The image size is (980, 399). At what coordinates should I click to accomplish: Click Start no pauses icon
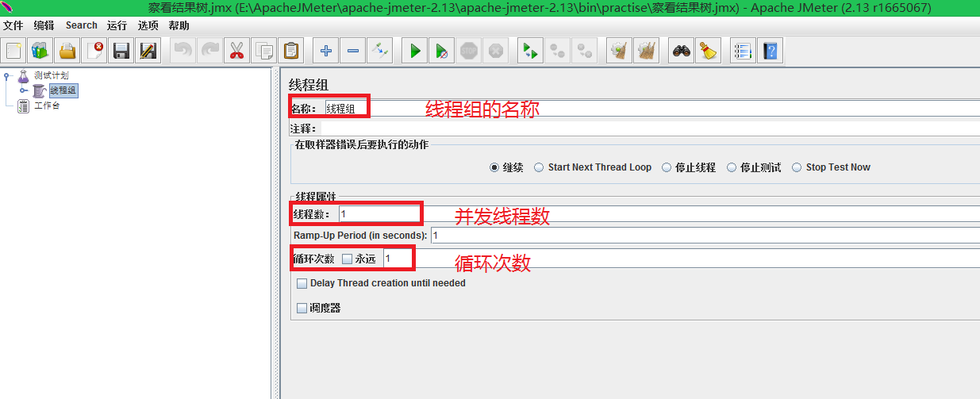pos(441,52)
